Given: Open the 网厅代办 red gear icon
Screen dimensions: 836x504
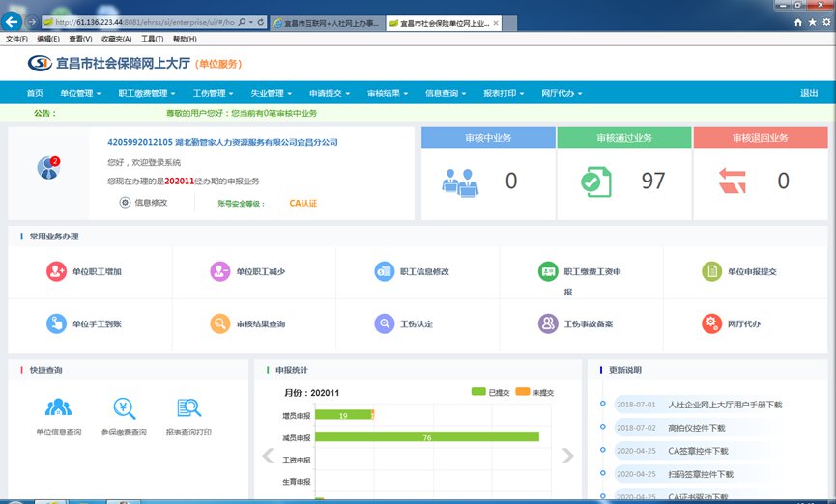Looking at the screenshot, I should click(x=711, y=323).
